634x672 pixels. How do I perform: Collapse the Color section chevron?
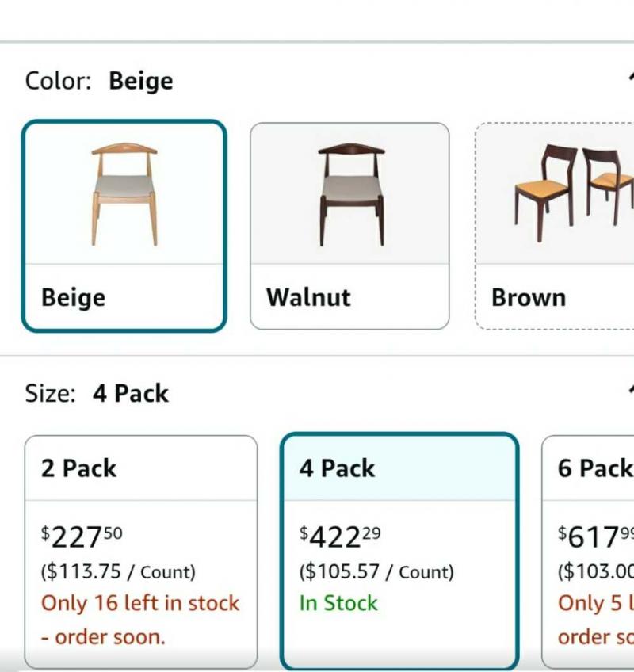630,78
